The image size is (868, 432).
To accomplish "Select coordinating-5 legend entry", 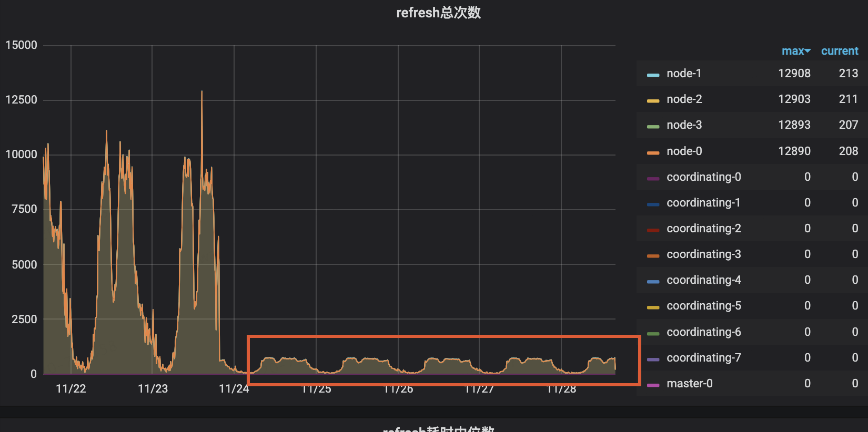I will [x=704, y=306].
